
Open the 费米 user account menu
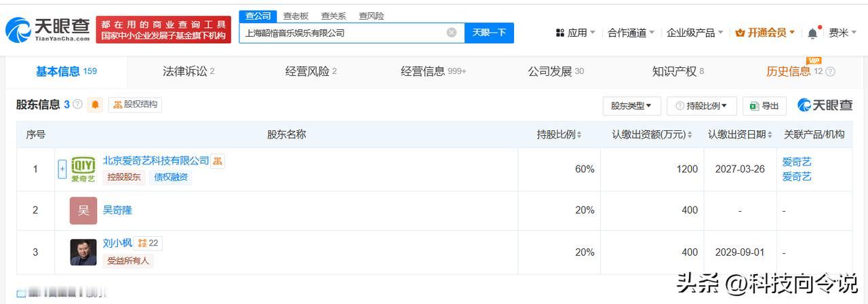click(843, 33)
